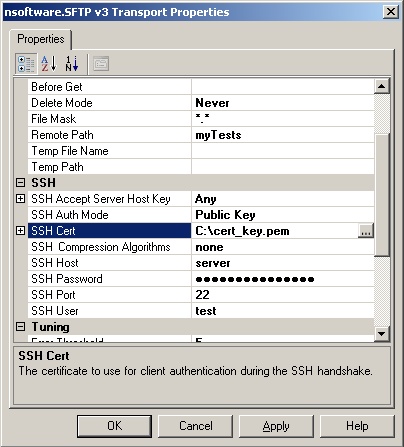The image size is (404, 447).
Task: Select the SSH User property
Action: tap(109, 311)
